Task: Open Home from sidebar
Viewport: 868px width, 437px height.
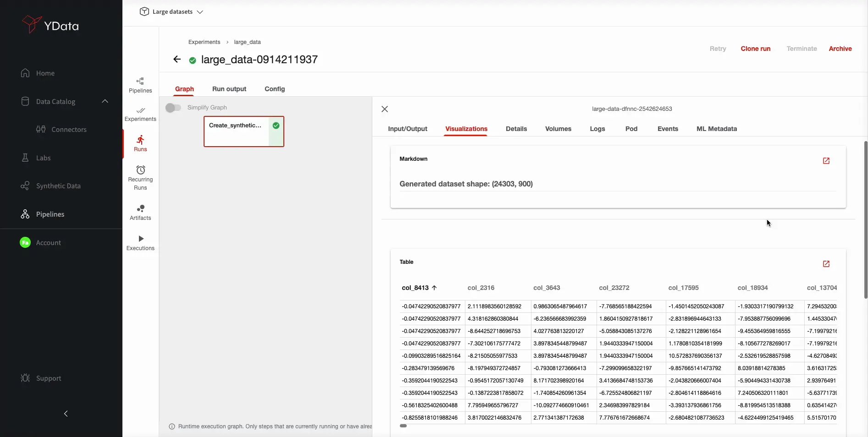Action: click(38, 73)
